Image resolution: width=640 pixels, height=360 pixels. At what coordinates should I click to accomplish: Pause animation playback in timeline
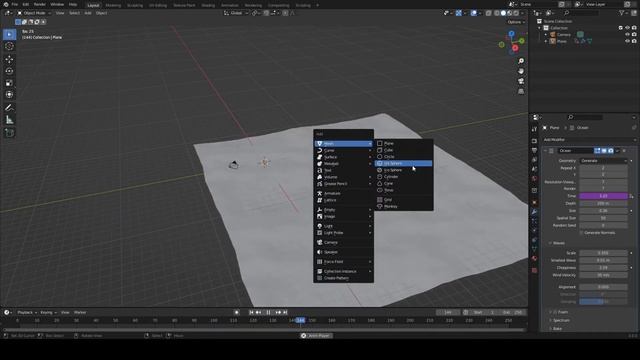click(x=268, y=312)
